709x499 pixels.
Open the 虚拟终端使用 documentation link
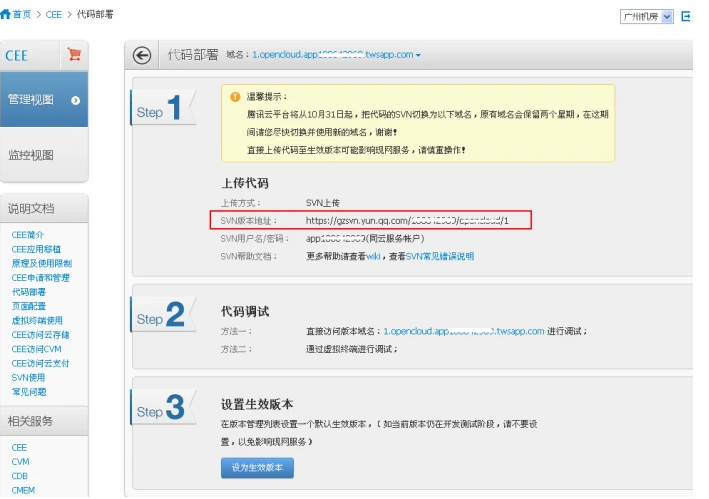[35, 321]
